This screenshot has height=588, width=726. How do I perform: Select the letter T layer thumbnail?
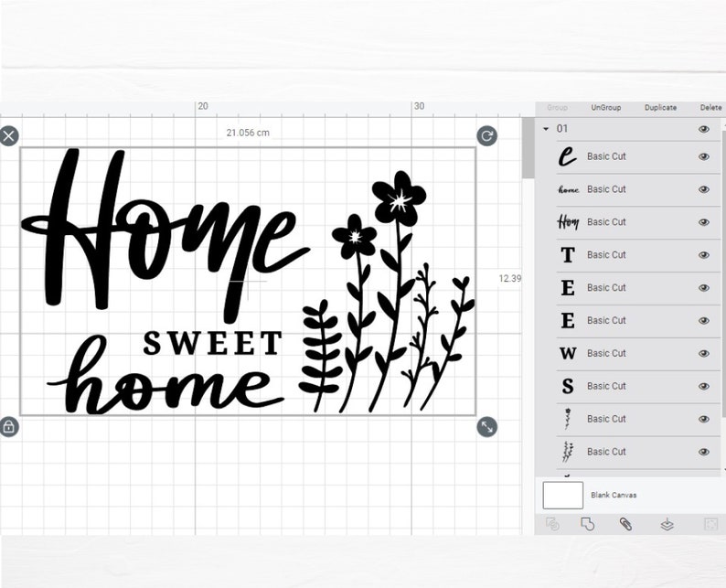568,255
